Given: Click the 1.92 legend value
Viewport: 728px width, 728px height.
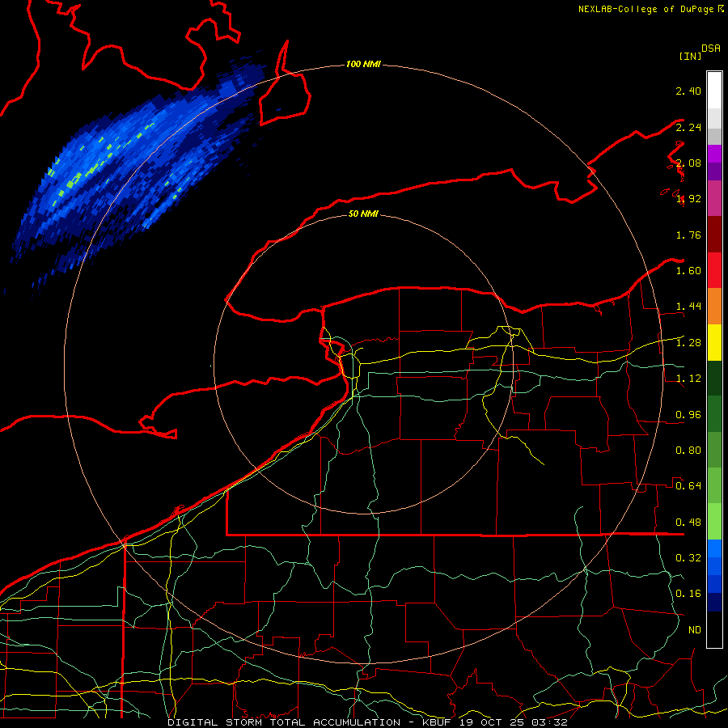Looking at the screenshot, I should [688, 199].
